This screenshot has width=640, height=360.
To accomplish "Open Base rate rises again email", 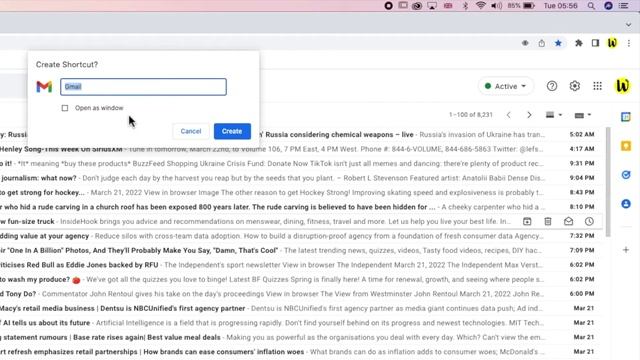I will click(301, 337).
